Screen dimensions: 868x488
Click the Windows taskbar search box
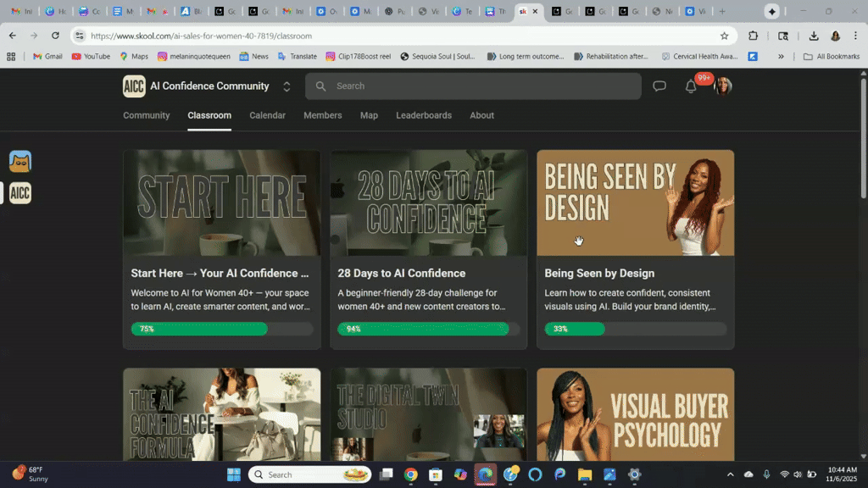pyautogui.click(x=309, y=474)
